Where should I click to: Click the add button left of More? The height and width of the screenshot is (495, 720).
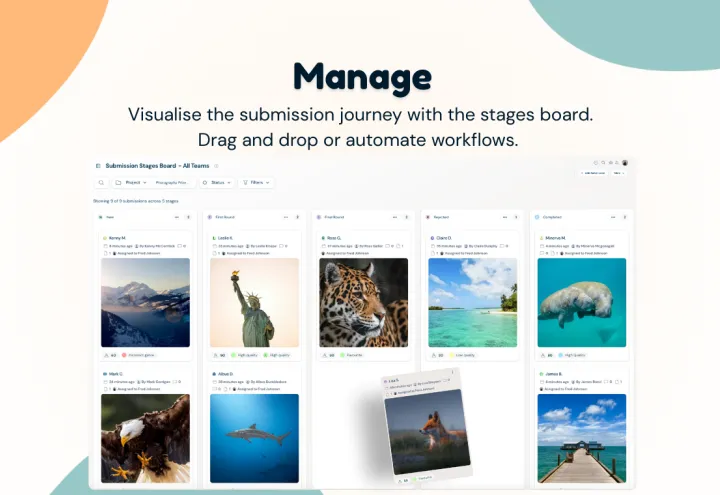[593, 173]
